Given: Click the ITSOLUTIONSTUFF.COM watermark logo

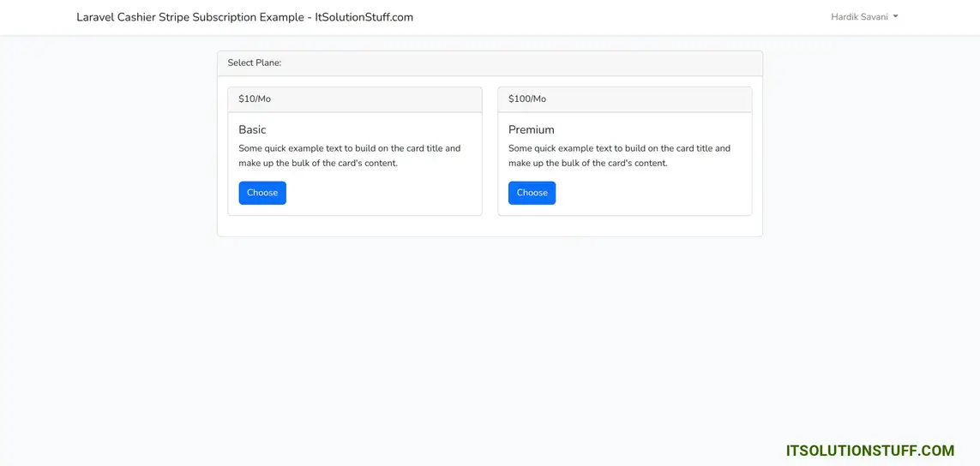Looking at the screenshot, I should click(869, 451).
